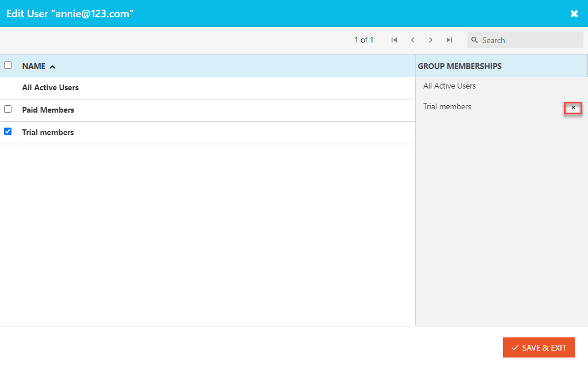Image resolution: width=588 pixels, height=369 pixels.
Task: Select the All Active Users row
Action: [x=207, y=88]
